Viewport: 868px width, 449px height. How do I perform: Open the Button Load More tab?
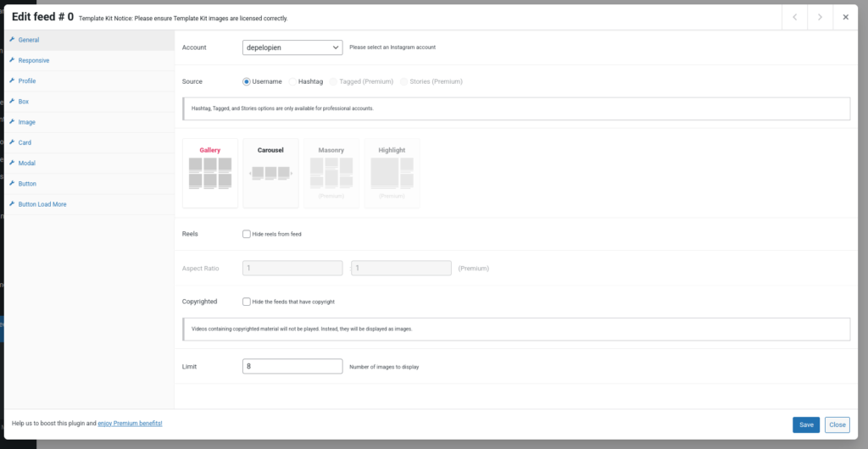click(x=42, y=204)
